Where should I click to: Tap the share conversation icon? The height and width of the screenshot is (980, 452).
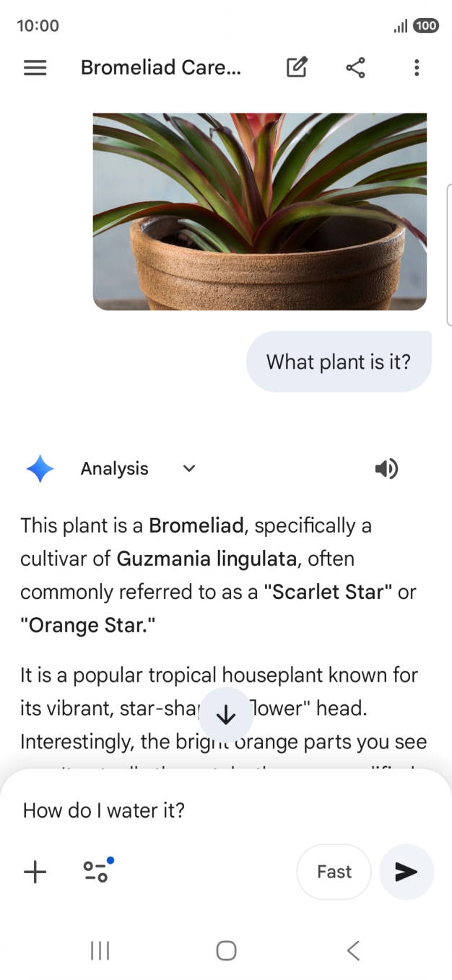(x=355, y=68)
